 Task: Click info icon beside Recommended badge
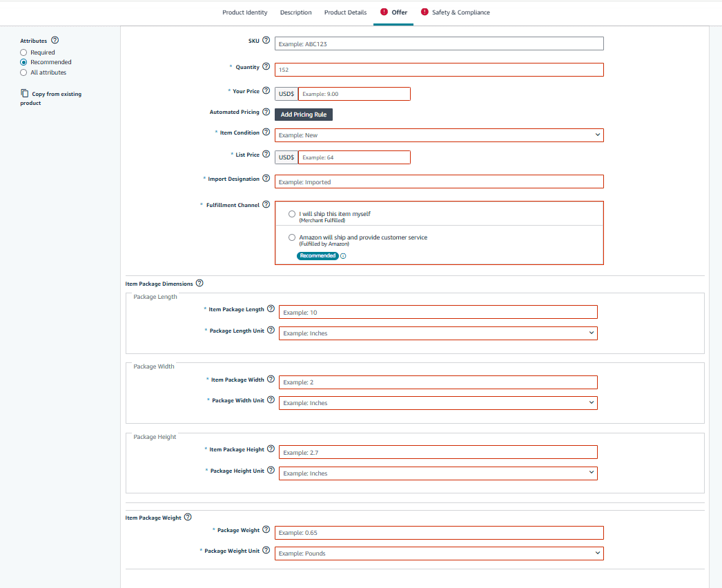click(343, 256)
